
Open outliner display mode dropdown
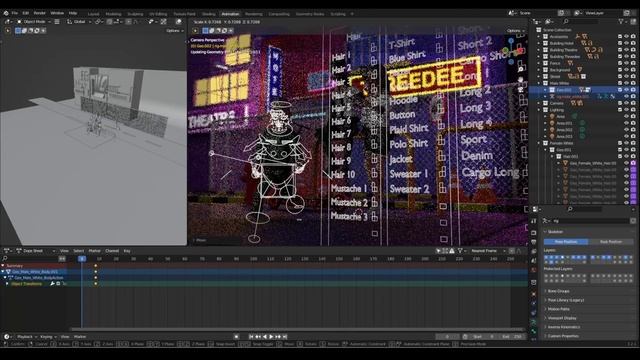click(x=538, y=21)
